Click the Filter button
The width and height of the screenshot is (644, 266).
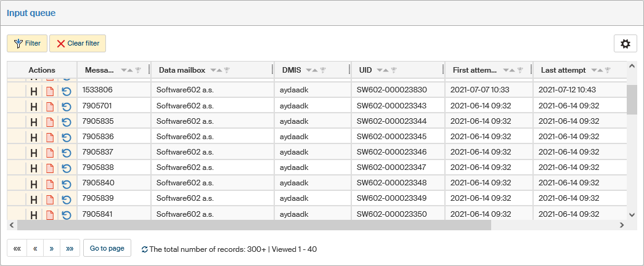click(27, 44)
